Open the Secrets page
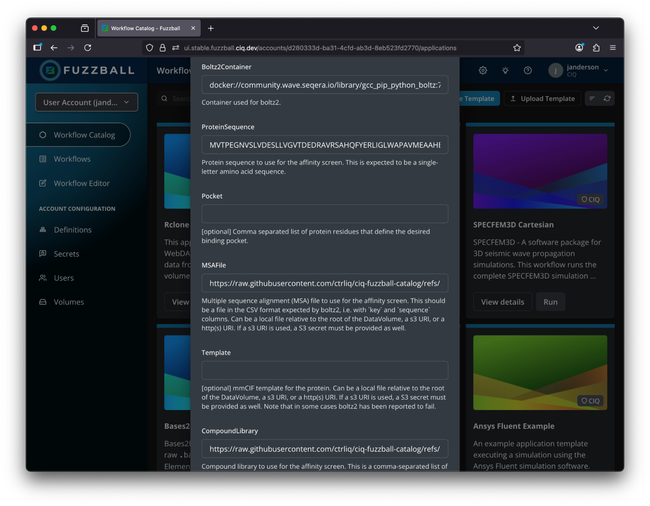 click(66, 254)
